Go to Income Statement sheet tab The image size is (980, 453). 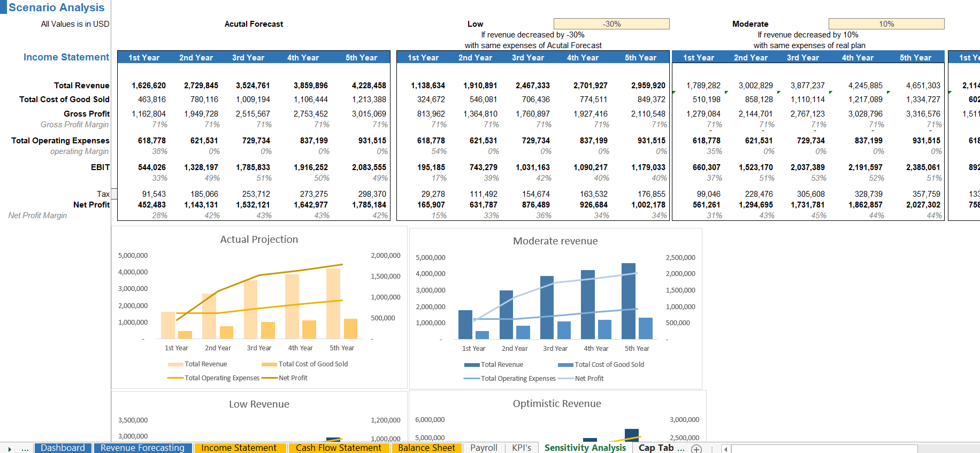point(239,448)
